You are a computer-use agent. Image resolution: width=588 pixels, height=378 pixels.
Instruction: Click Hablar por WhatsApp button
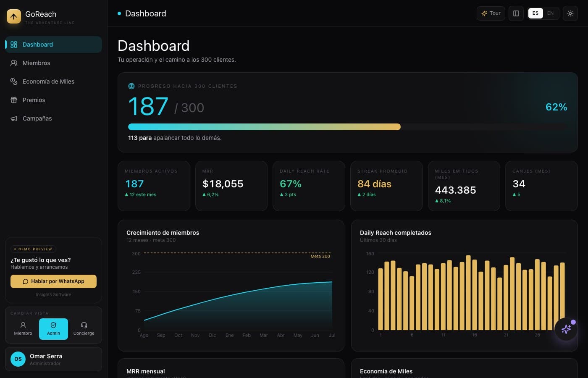(53, 281)
